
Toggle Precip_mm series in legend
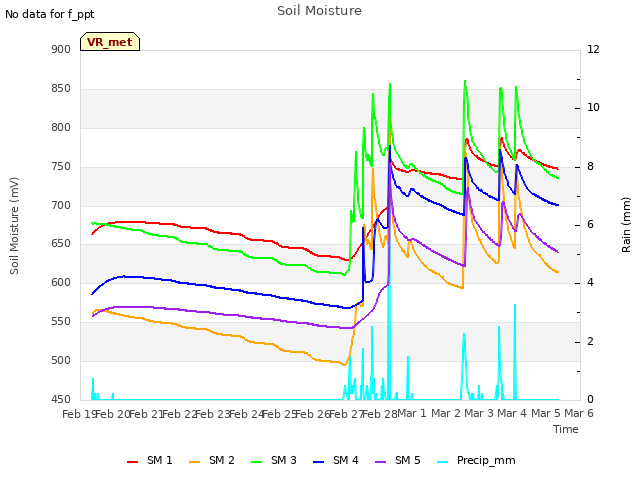[476, 461]
